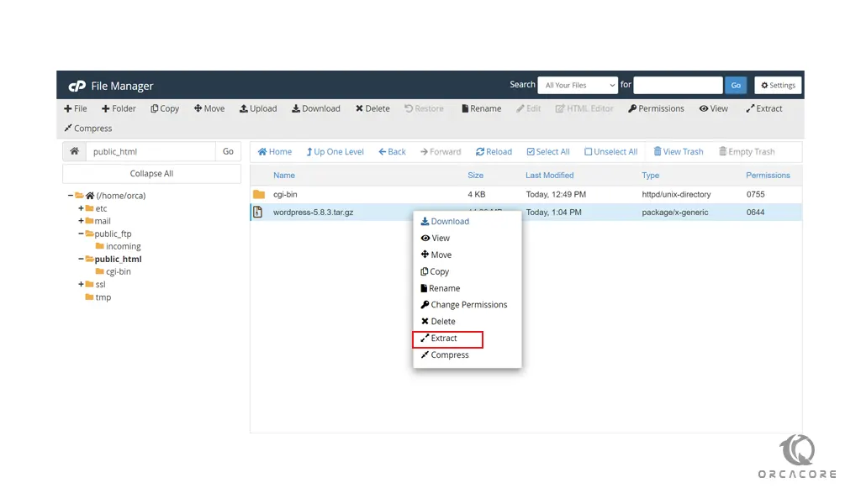Click Empty Trash
This screenshot has width=861, height=504.
click(x=747, y=152)
